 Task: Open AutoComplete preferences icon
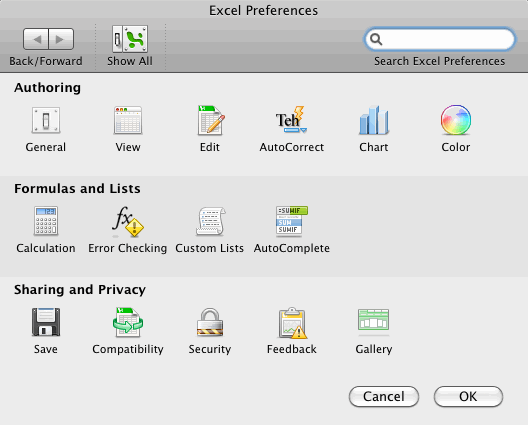click(x=292, y=220)
